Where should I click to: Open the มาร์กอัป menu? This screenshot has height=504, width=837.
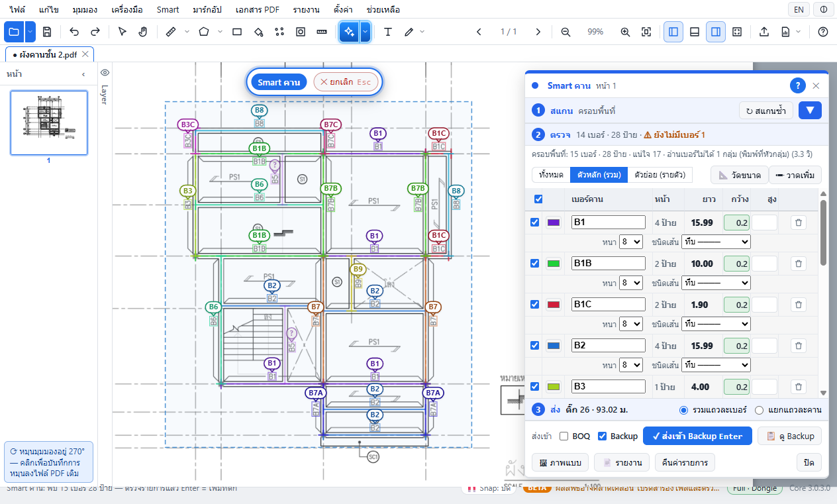click(x=207, y=10)
